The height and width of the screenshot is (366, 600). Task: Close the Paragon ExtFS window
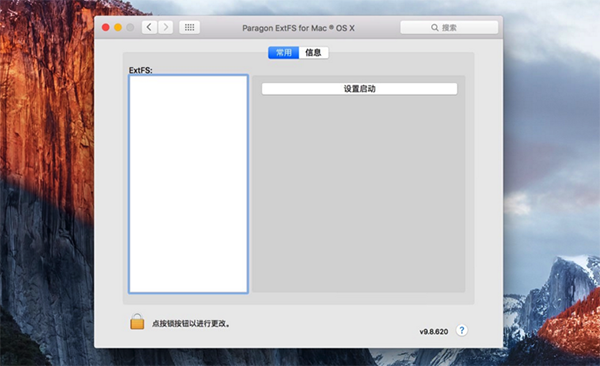pos(106,27)
